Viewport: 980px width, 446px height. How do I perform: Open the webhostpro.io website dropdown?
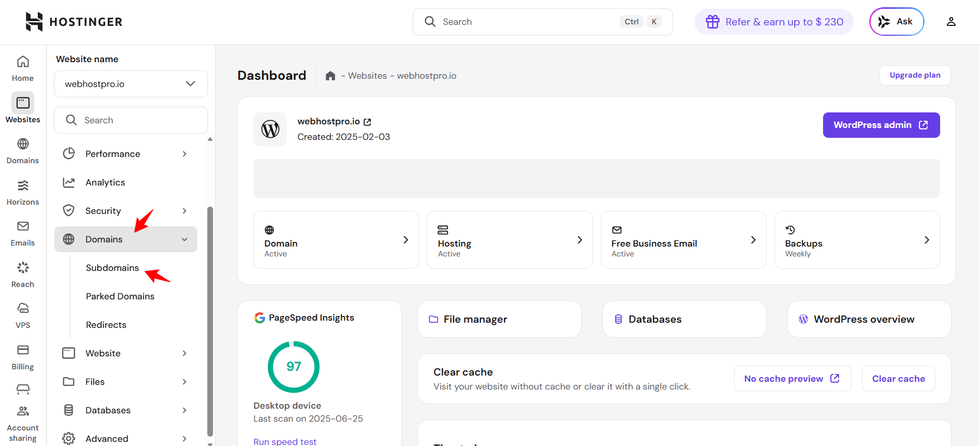131,84
